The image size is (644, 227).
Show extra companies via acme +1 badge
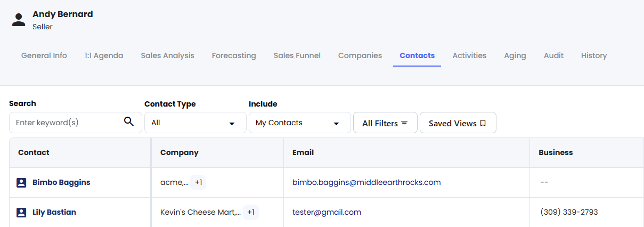(x=198, y=182)
